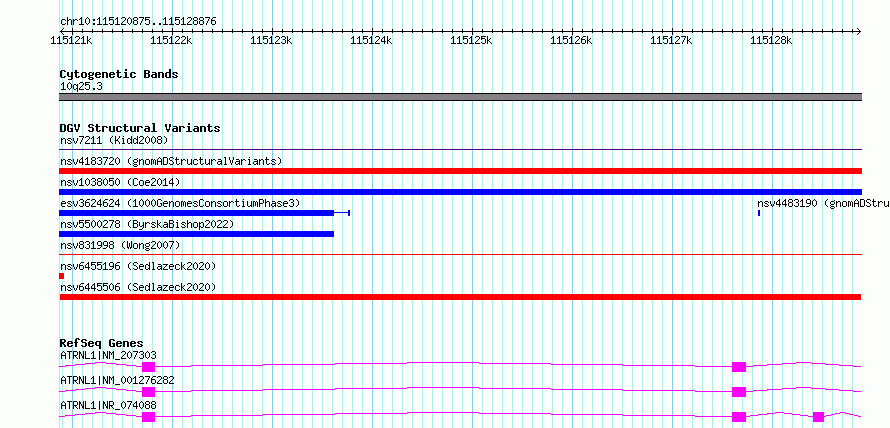Click the nsv1038050 (Coe2014) label
This screenshot has width=890, height=428.
coord(120,182)
